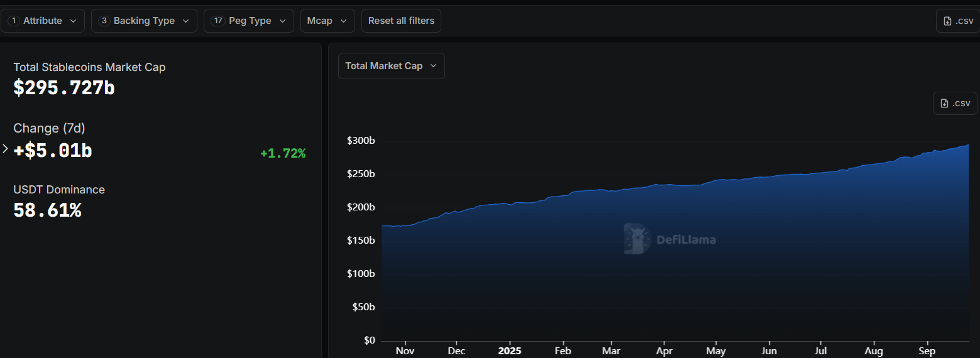The height and width of the screenshot is (358, 980).
Task: Click the Total Stablecoins Market Cap value $295.727b
Action: (x=64, y=88)
